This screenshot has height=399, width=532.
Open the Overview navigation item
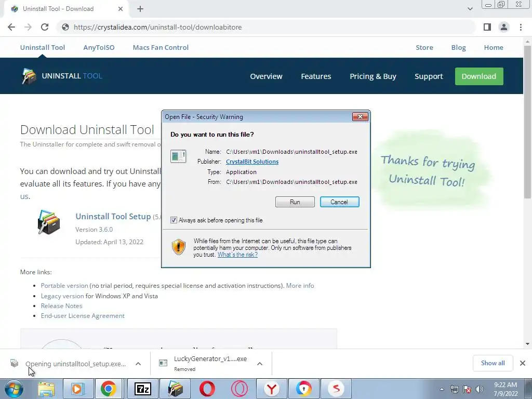point(267,76)
